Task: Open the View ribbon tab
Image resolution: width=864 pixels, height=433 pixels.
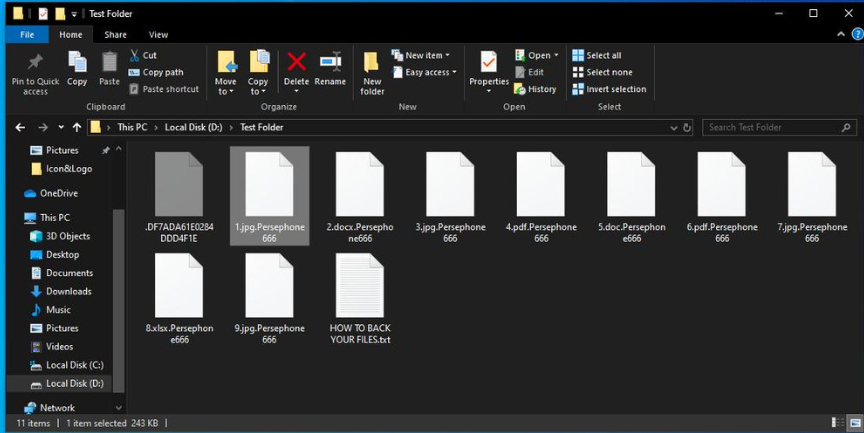Action: tap(158, 35)
